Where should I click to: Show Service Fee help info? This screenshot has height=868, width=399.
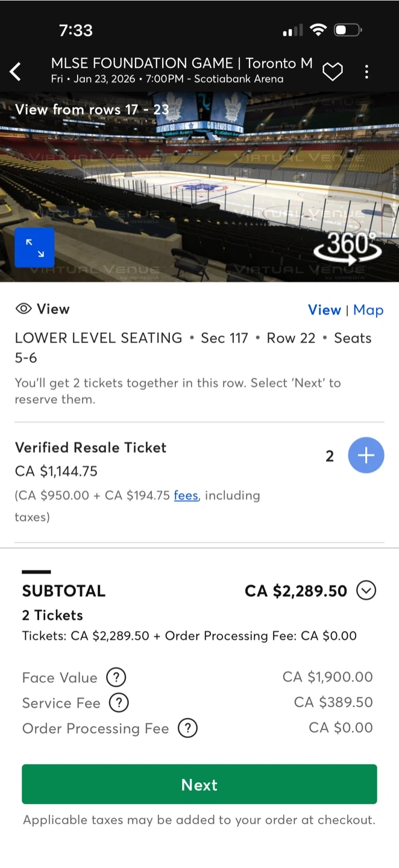(x=119, y=703)
